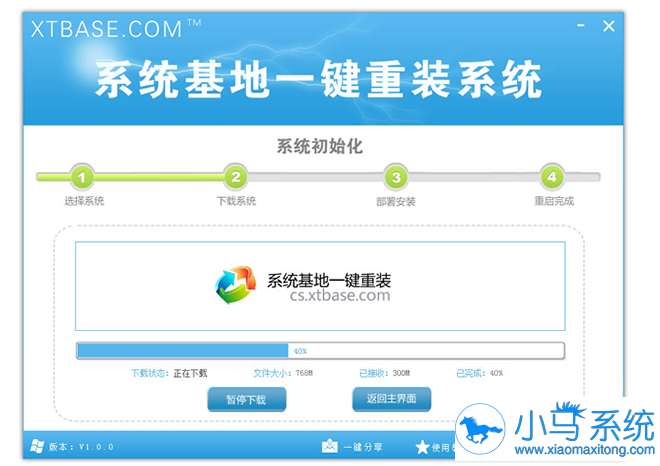Click the 版本 V1.0.0 version text

tap(81, 447)
